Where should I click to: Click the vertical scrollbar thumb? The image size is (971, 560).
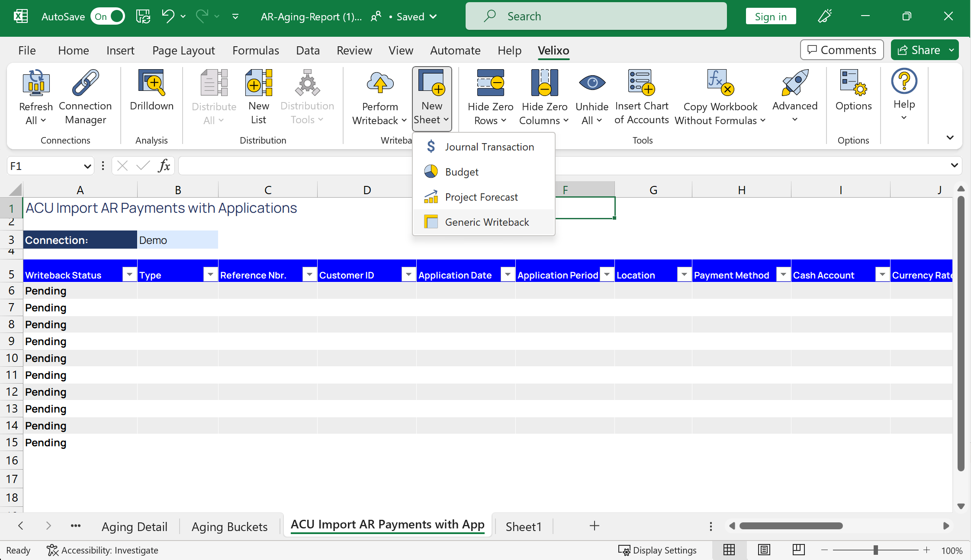tap(961, 333)
